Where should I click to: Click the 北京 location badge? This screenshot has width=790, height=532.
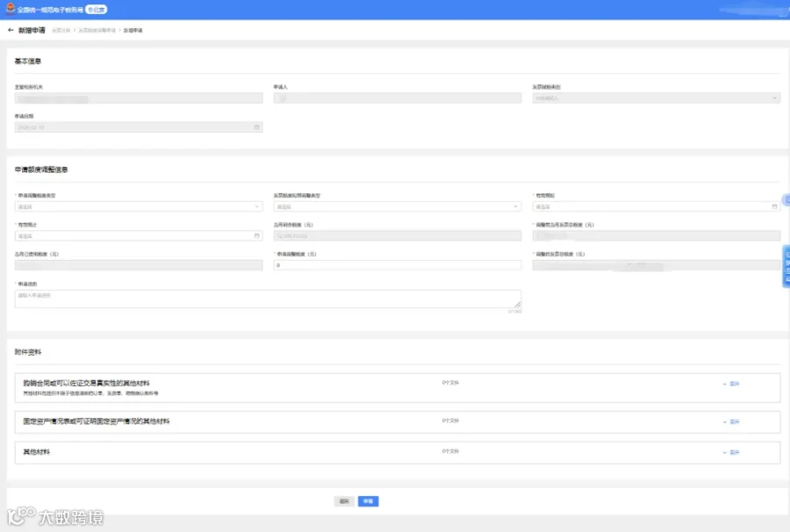click(x=97, y=10)
